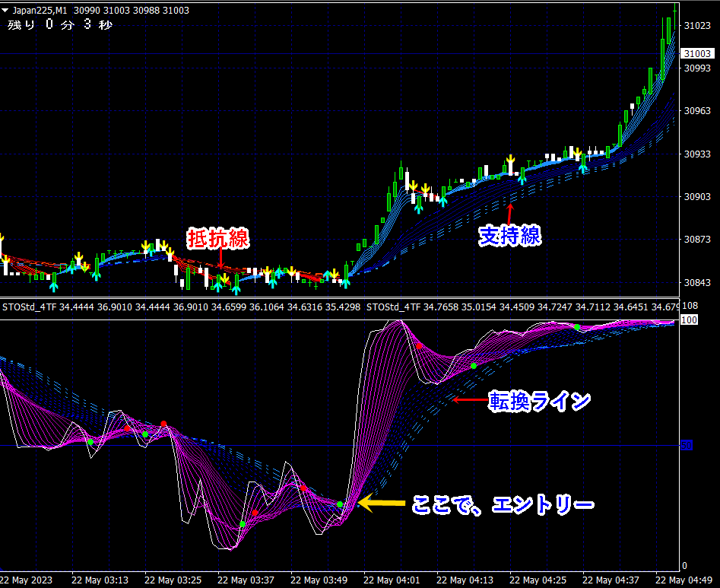Click the red arrow under 抵抗線 label

[220, 259]
